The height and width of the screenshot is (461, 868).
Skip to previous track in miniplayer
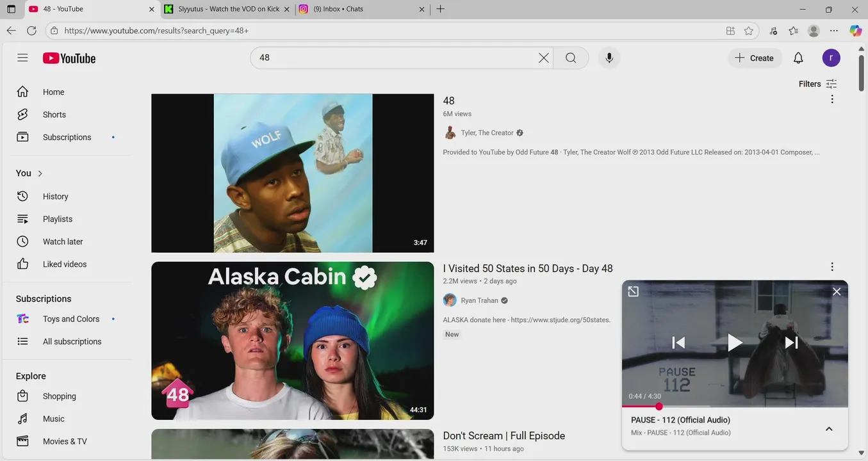click(x=678, y=343)
